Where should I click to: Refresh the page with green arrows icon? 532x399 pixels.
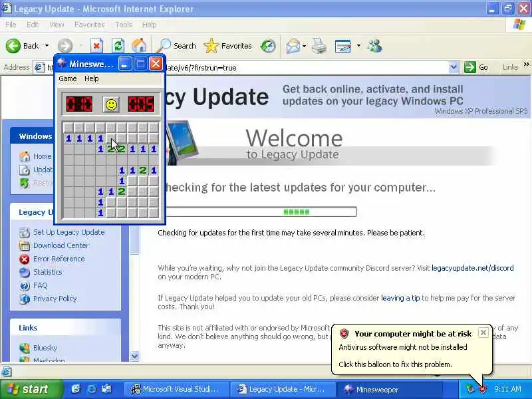click(x=118, y=46)
